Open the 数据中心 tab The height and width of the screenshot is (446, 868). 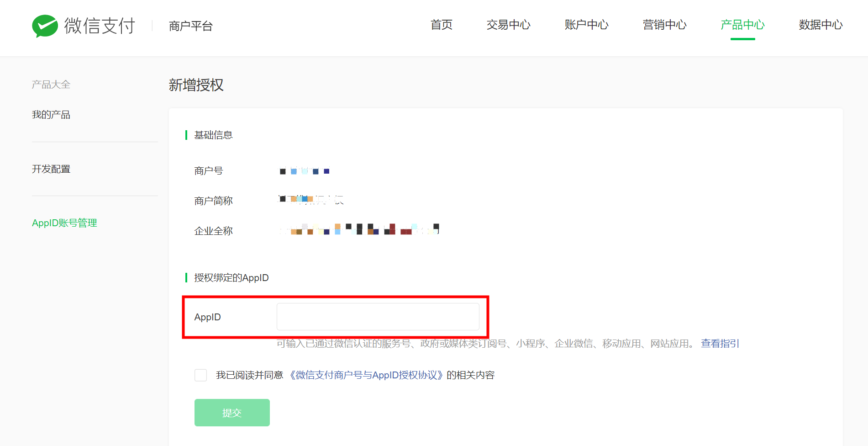(x=821, y=25)
